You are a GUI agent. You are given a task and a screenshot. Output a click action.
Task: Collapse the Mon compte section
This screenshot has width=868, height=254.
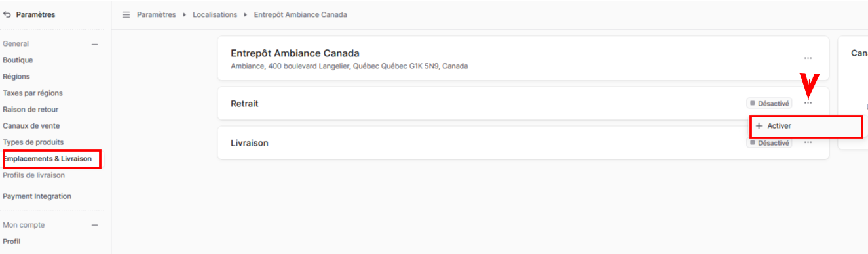[94, 225]
